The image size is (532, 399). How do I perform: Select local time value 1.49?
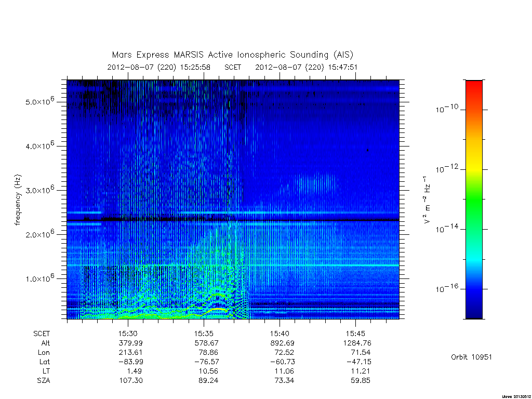click(x=135, y=371)
